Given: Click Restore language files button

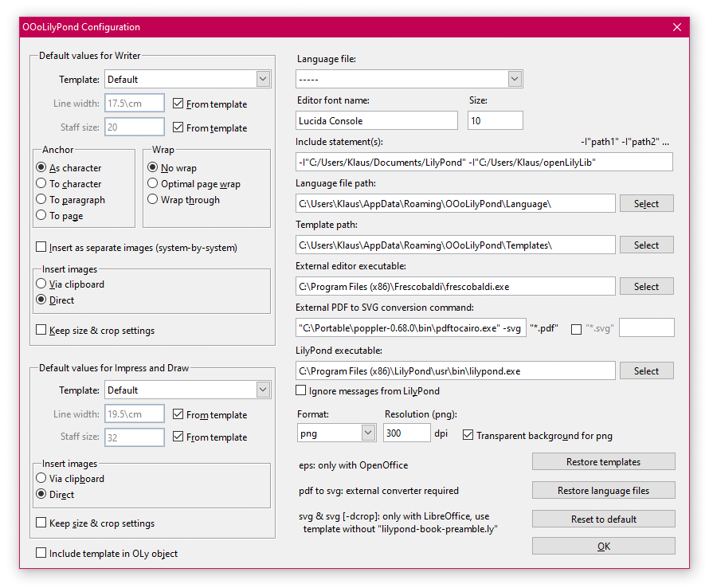Looking at the screenshot, I should [x=603, y=490].
